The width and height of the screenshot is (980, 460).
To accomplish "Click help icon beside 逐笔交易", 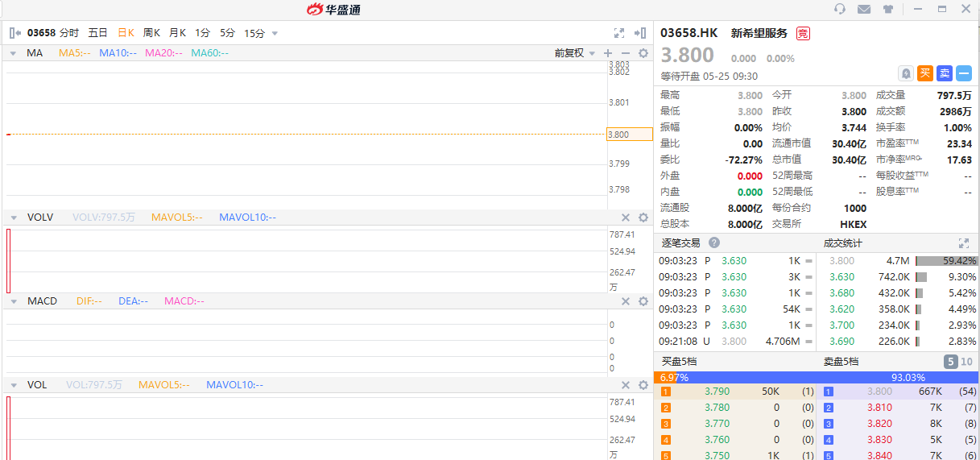I will (713, 242).
